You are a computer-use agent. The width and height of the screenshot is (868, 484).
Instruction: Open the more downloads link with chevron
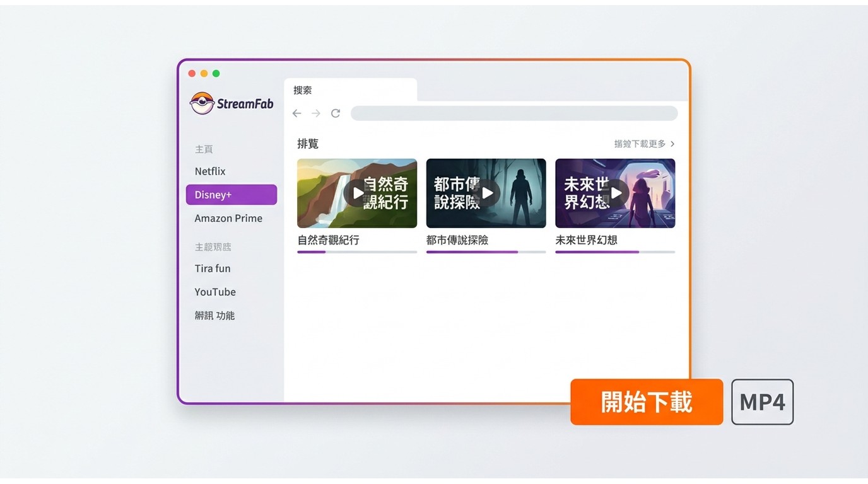(645, 144)
